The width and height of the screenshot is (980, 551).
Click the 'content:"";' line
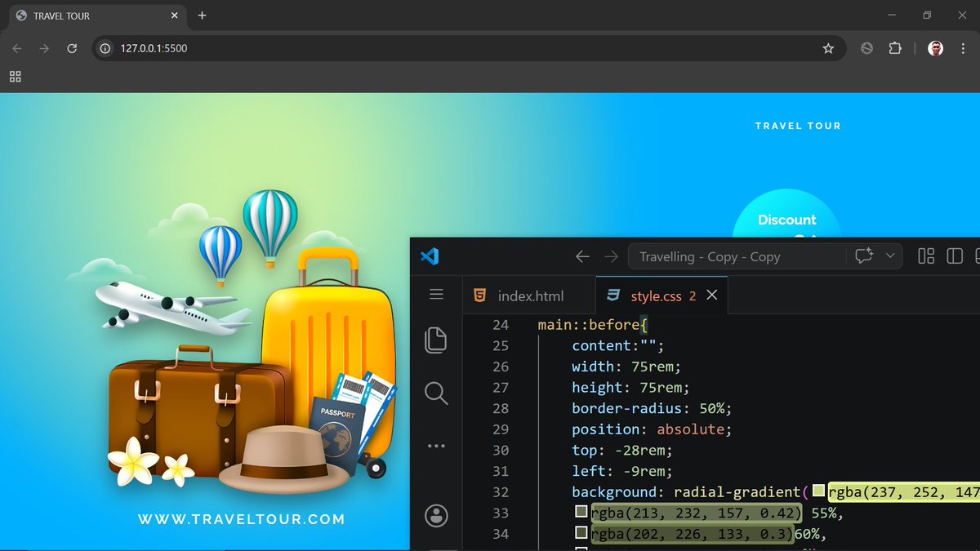618,346
